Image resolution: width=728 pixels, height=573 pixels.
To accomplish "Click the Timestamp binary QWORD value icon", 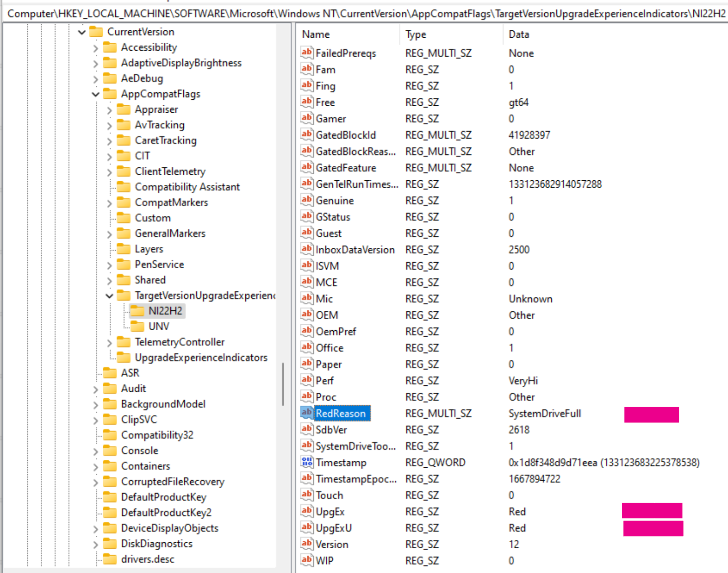I will click(307, 462).
